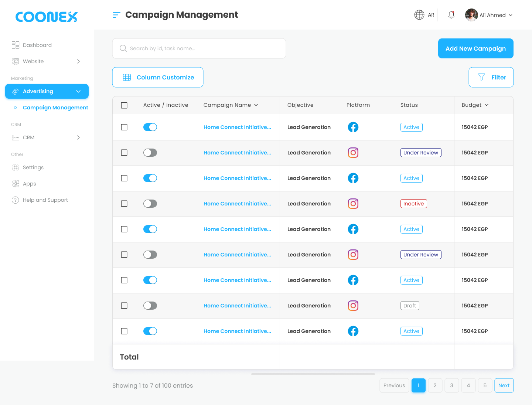Click the Add New Campaign button
Screen dimensions: 532x405
pyautogui.click(x=475, y=48)
